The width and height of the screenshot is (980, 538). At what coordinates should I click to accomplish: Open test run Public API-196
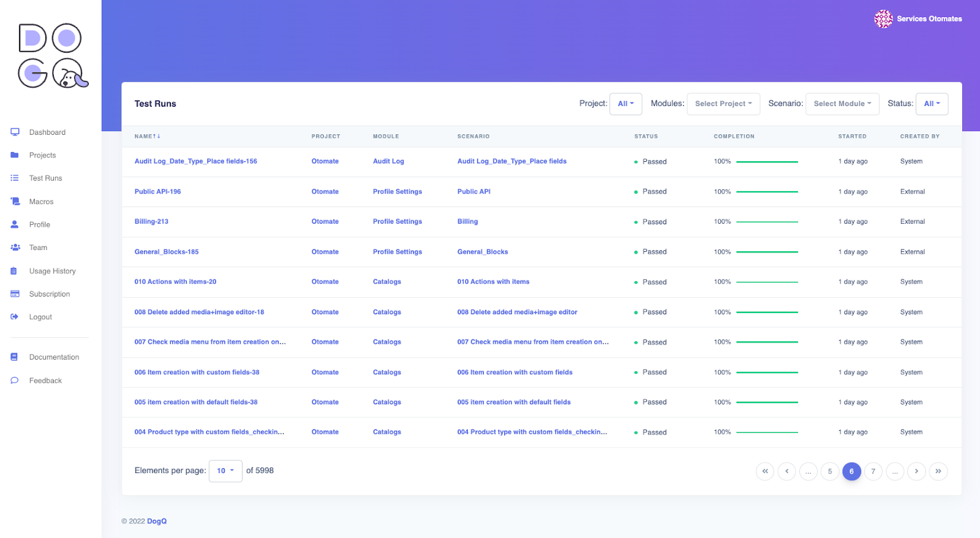[x=157, y=192]
